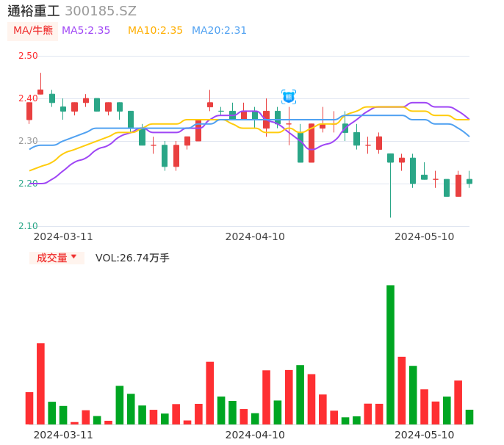Click the second red volume bar from left
This screenshot has width=504, height=445.
40,383
